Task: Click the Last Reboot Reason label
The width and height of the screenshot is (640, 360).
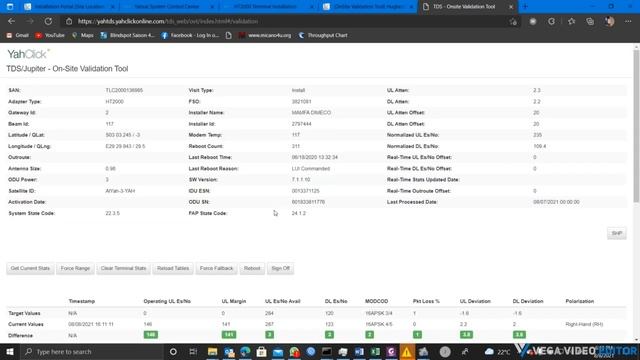Action: coord(213,169)
